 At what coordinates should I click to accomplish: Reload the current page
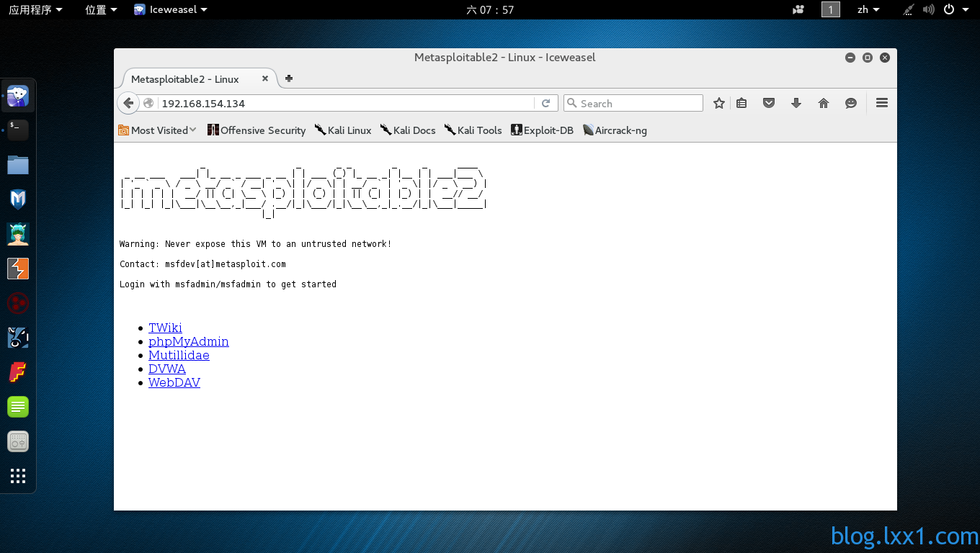pos(546,103)
